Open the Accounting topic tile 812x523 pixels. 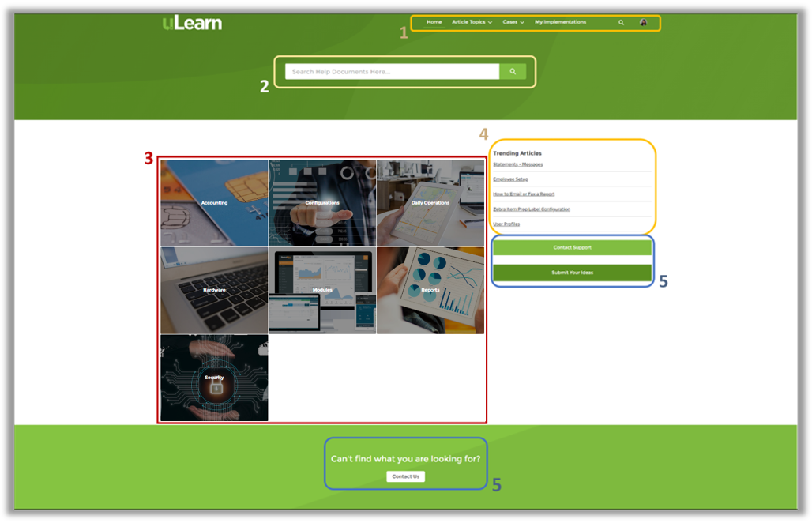(x=214, y=203)
